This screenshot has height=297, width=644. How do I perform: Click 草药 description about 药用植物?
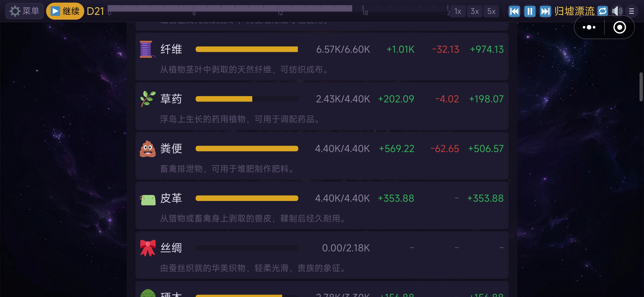(240, 119)
